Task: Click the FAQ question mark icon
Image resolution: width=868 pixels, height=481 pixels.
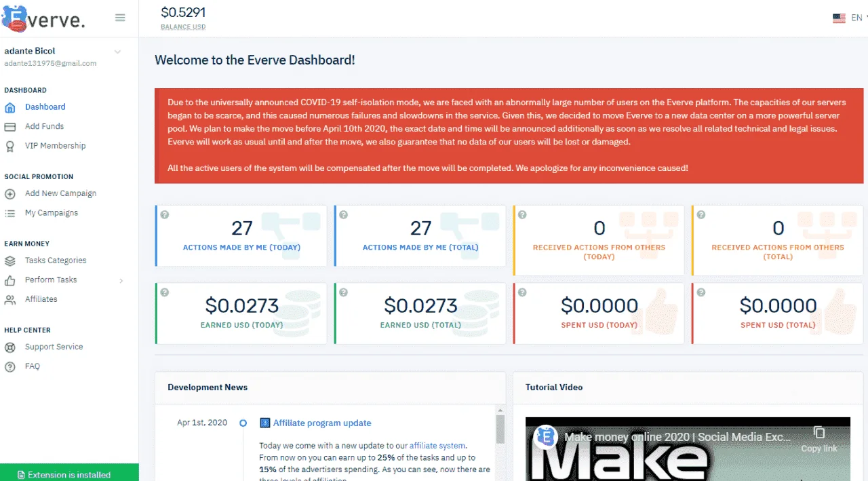Action: pyautogui.click(x=10, y=366)
